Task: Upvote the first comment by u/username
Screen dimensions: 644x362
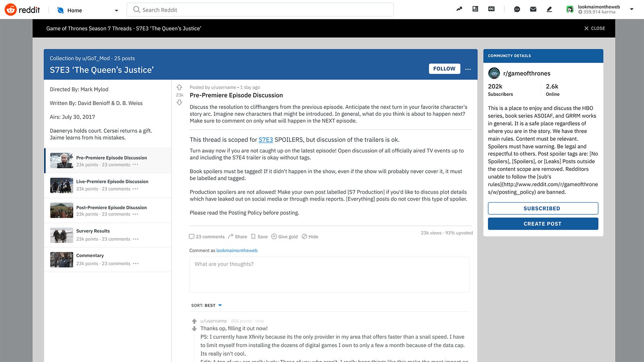Action: pos(194,321)
